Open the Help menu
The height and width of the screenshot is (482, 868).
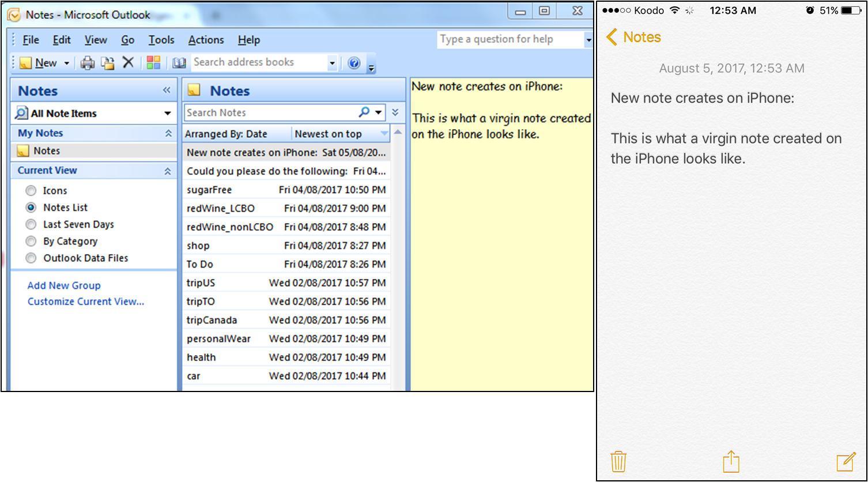248,40
